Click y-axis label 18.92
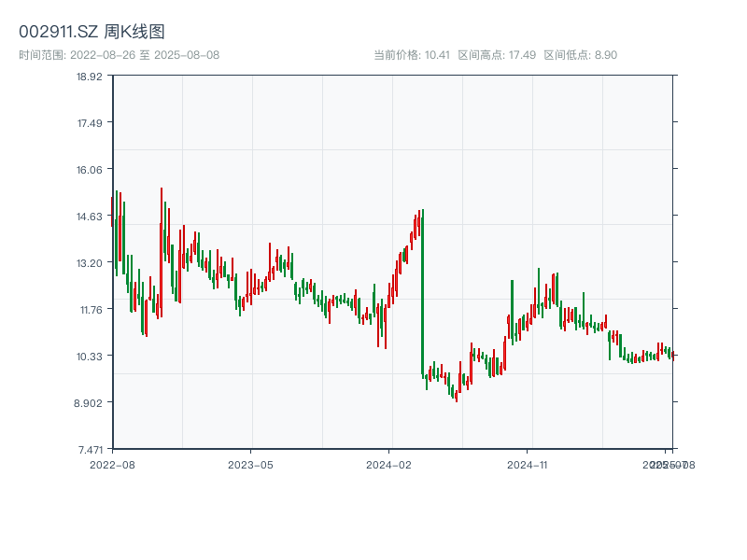 click(90, 77)
